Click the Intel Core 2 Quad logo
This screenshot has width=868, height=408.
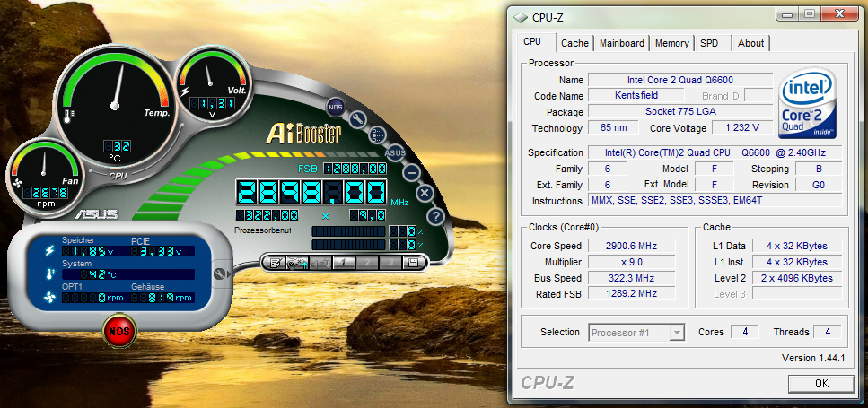(x=808, y=103)
